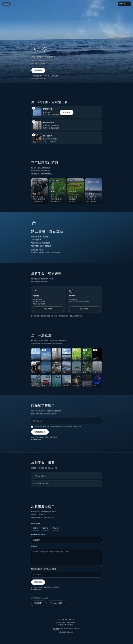133x644 pixels.
Task: Open the footer 隱私權政策 link
Action: [57, 629]
